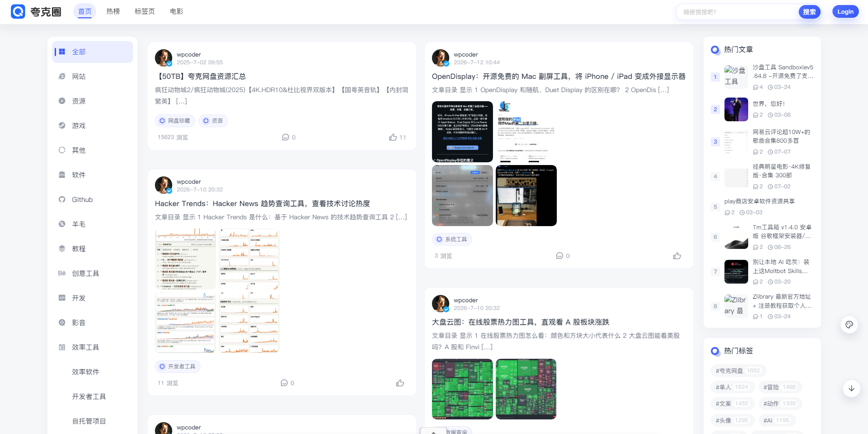
Task: Click the theme palette floating icon
Action: point(849,325)
